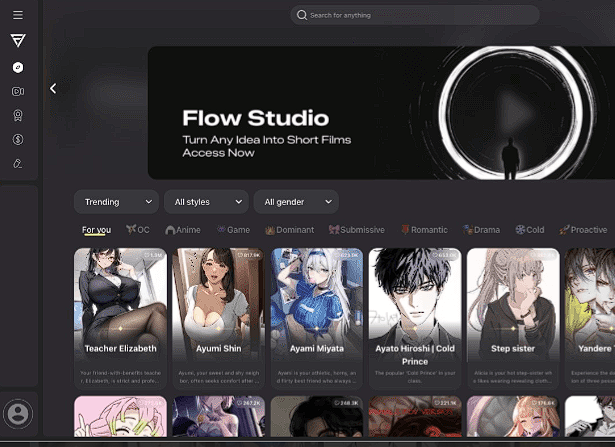Switch to the Anime category tab
The height and width of the screenshot is (447, 615).
(184, 230)
